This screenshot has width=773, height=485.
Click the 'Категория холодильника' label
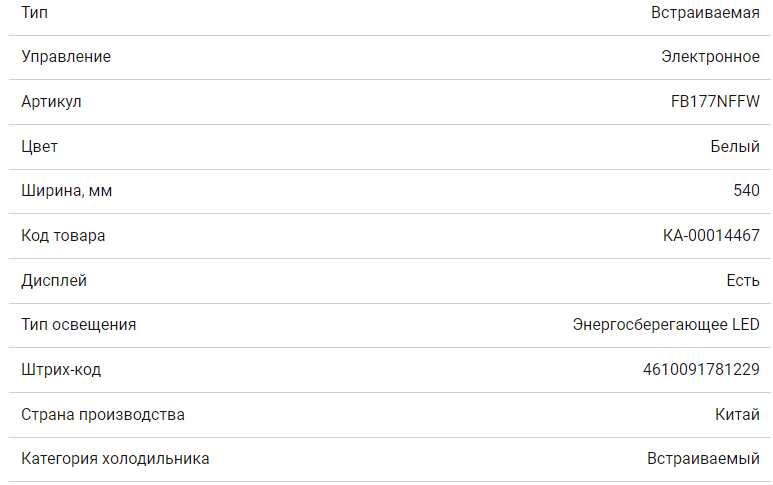115,459
